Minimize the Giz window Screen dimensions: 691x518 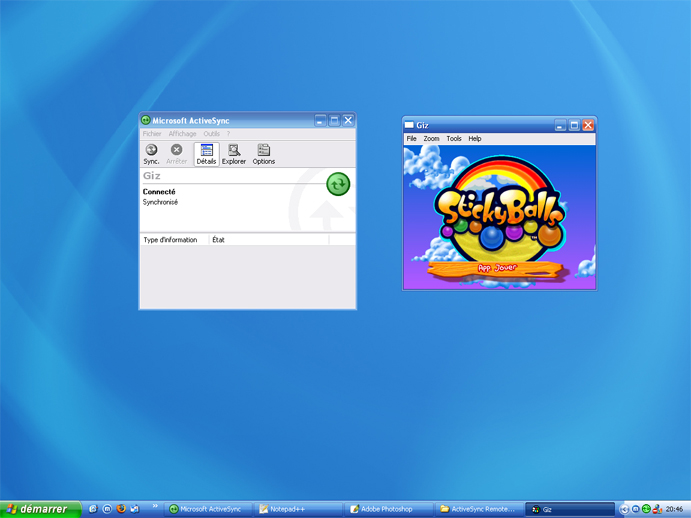click(x=560, y=125)
